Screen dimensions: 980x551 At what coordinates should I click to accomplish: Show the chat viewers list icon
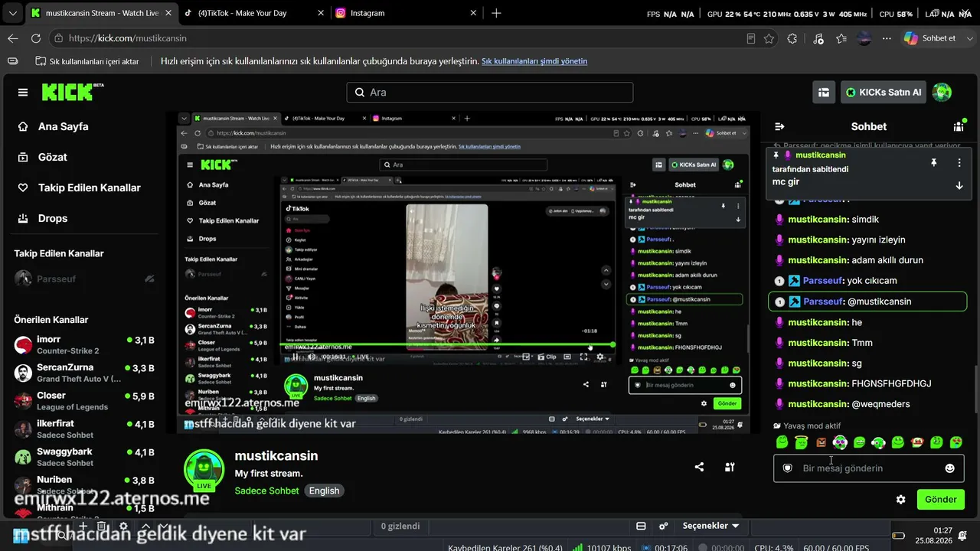coord(959,126)
